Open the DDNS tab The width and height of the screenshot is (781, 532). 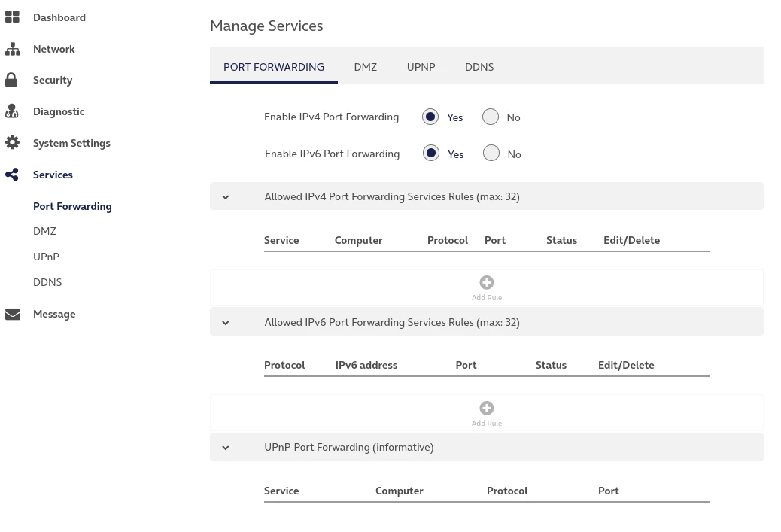coord(479,67)
